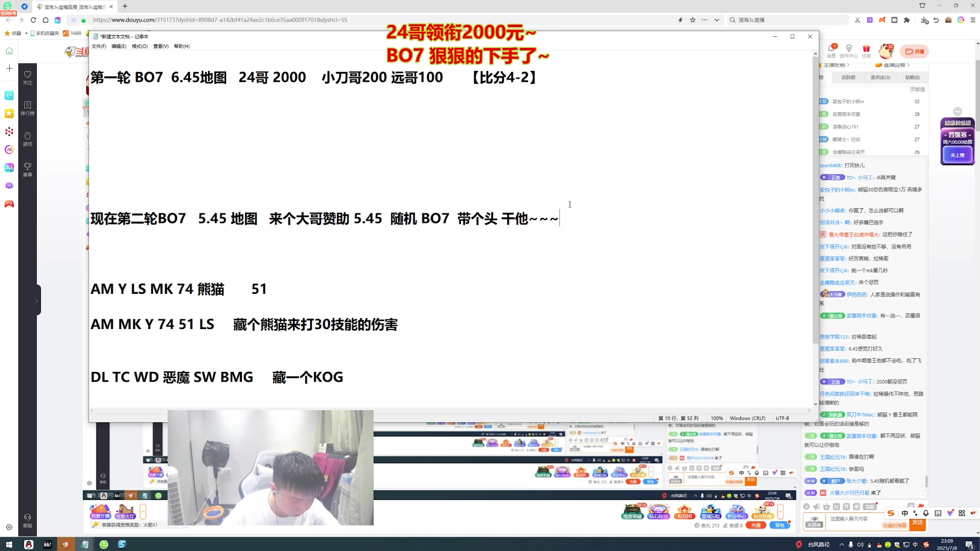The height and width of the screenshot is (551, 980).
Task: Open the Windows Start menu
Action: [x=9, y=544]
